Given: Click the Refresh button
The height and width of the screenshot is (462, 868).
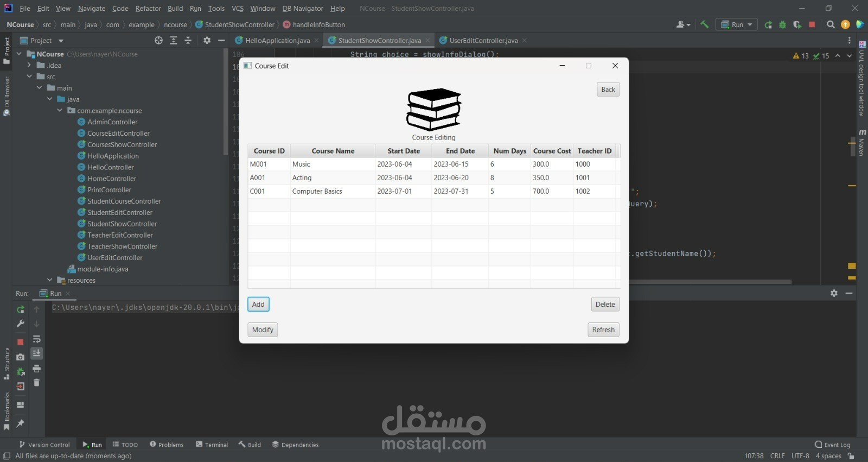Looking at the screenshot, I should coord(603,330).
